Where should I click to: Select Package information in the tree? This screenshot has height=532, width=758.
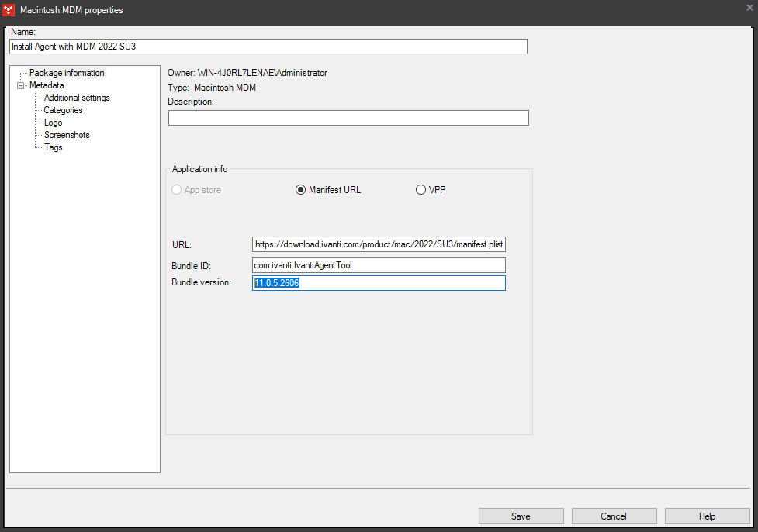(x=66, y=72)
